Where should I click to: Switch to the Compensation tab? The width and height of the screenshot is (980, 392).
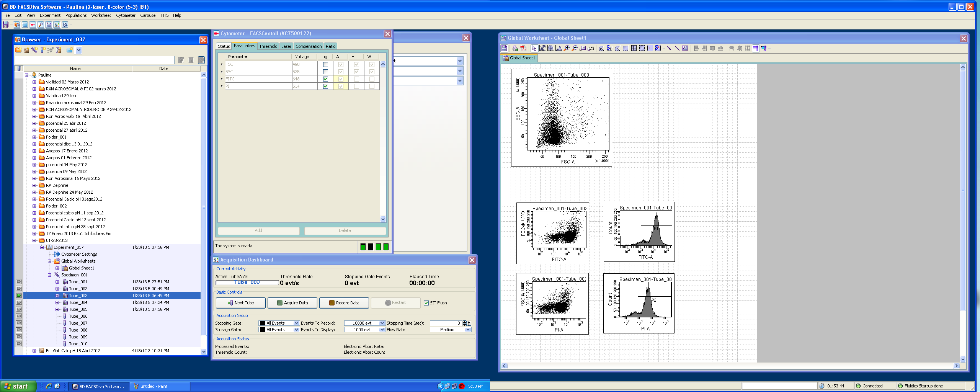(x=308, y=46)
